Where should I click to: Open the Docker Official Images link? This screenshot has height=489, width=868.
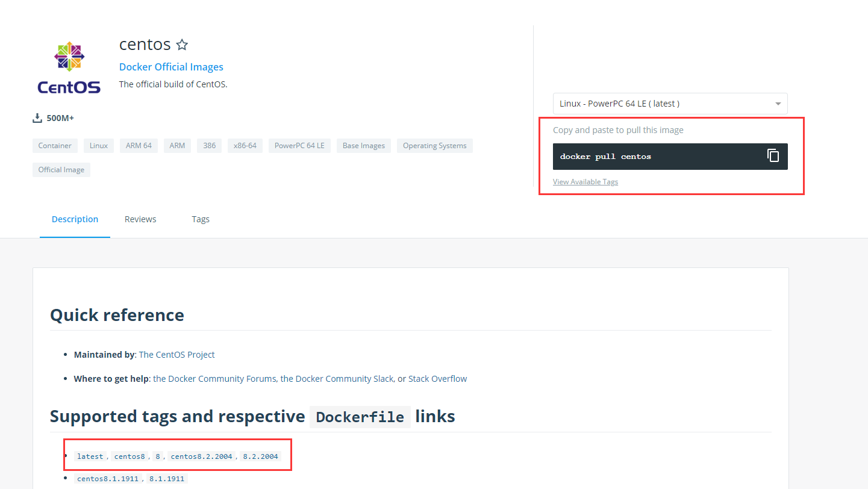click(x=171, y=67)
